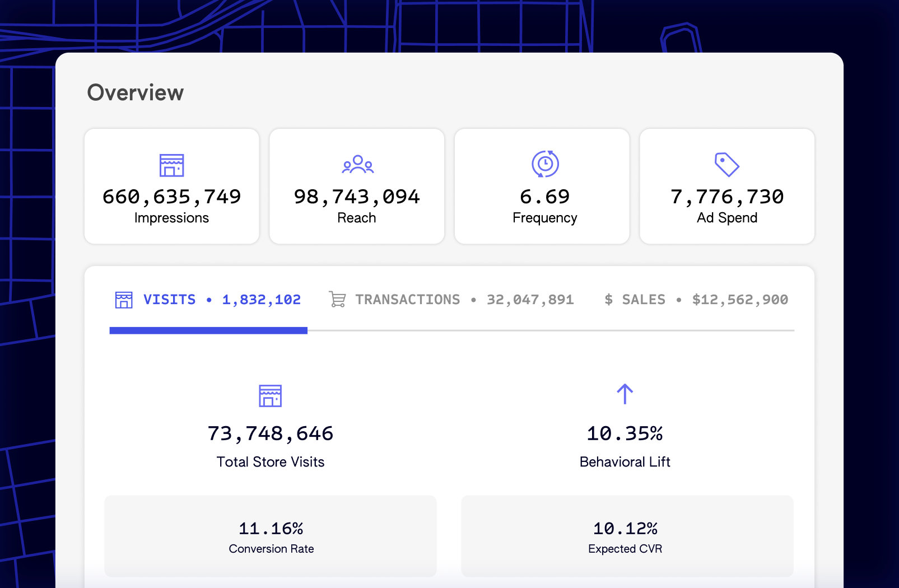899x588 pixels.
Task: Click the blue progress bar below VISITS
Action: pos(208,331)
